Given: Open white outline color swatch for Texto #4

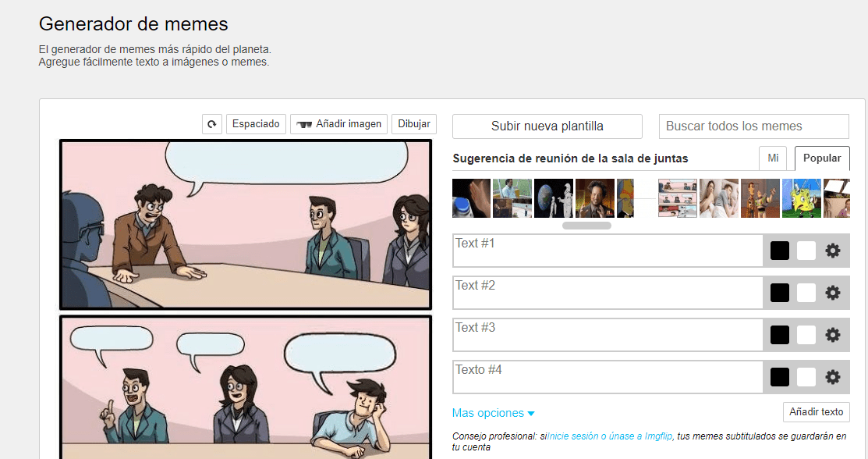Looking at the screenshot, I should [x=806, y=377].
